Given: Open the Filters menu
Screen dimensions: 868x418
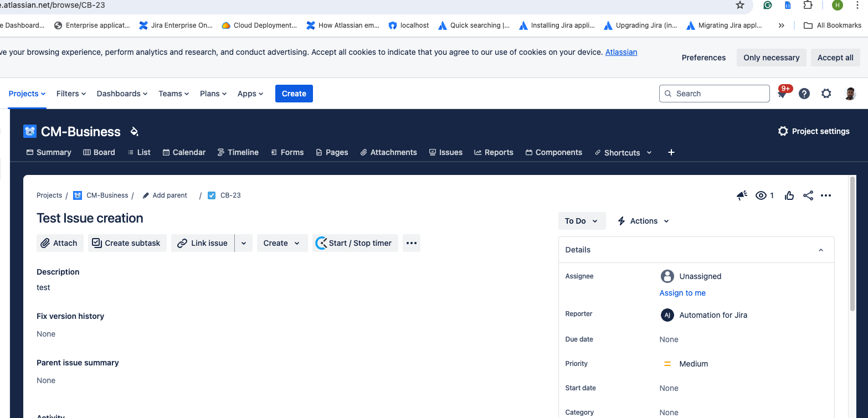Looking at the screenshot, I should tap(71, 94).
